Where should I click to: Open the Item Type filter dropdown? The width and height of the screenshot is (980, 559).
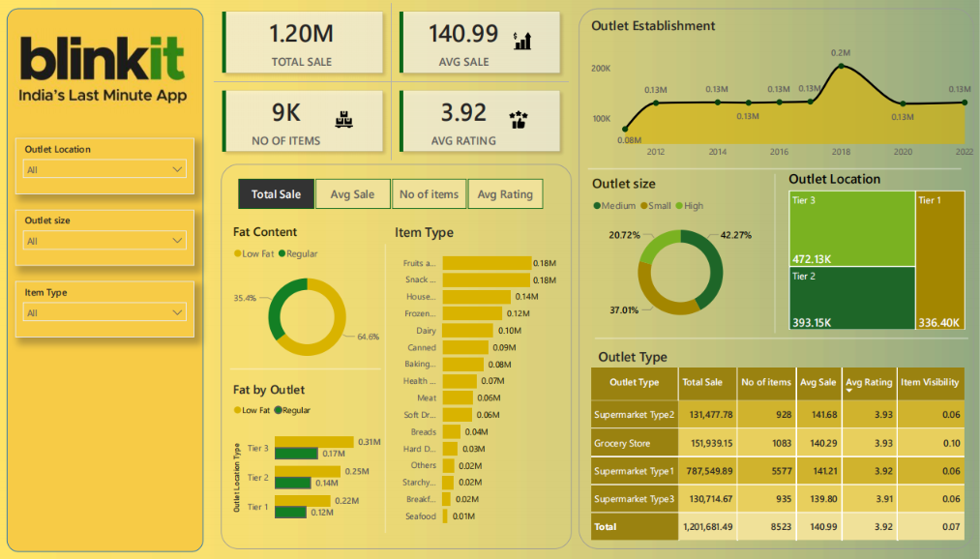[x=104, y=312]
